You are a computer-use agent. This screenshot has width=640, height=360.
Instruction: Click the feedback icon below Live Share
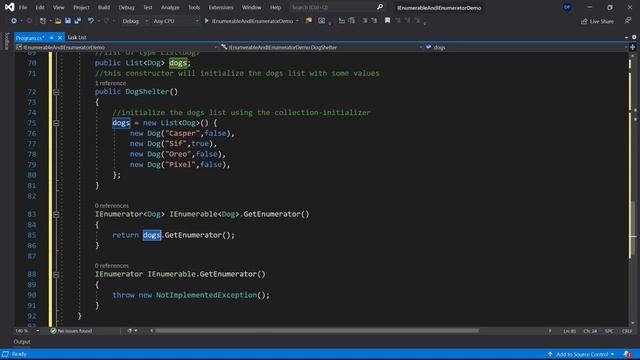click(x=628, y=21)
